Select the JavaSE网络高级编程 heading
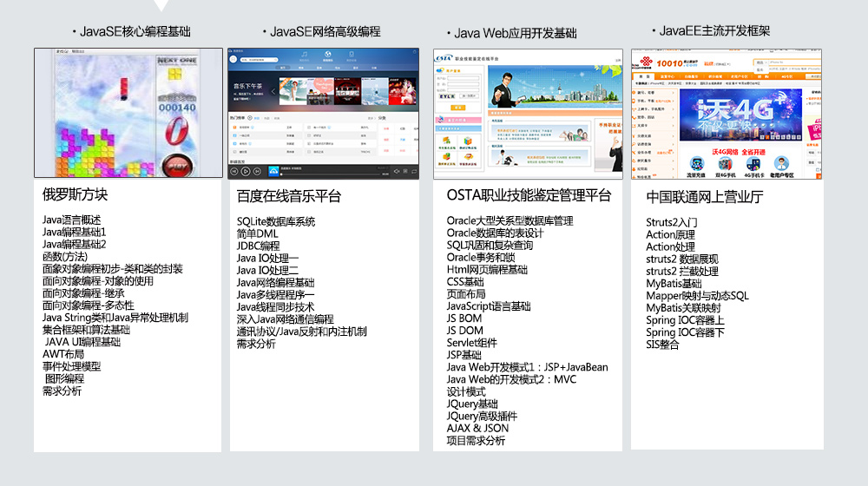 tap(325, 31)
